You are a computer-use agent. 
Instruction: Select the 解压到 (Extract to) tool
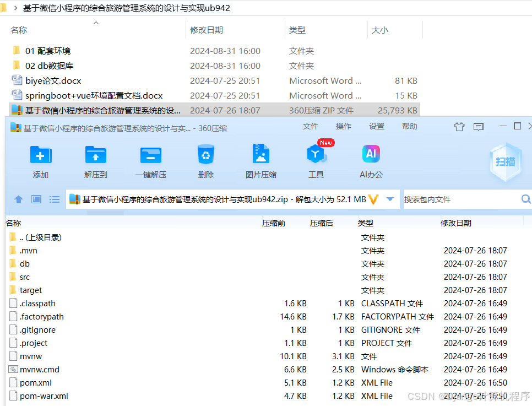(x=95, y=161)
